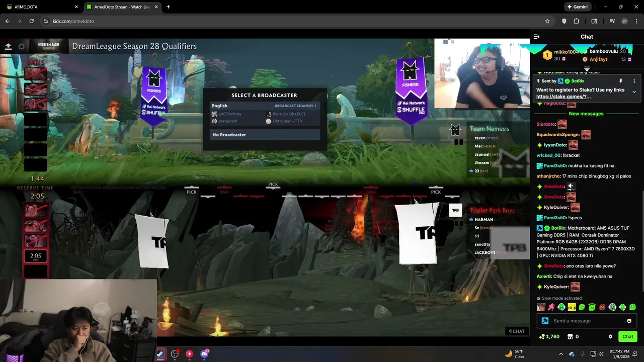The width and height of the screenshot is (644, 362).
Task: Go back in browser history
Action: point(7,21)
